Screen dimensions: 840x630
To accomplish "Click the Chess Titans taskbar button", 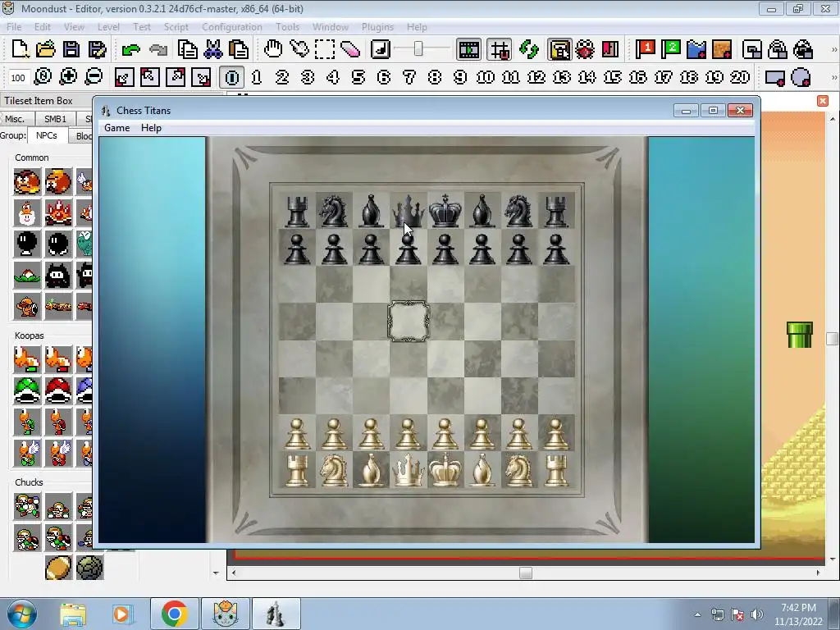I will click(x=276, y=614).
